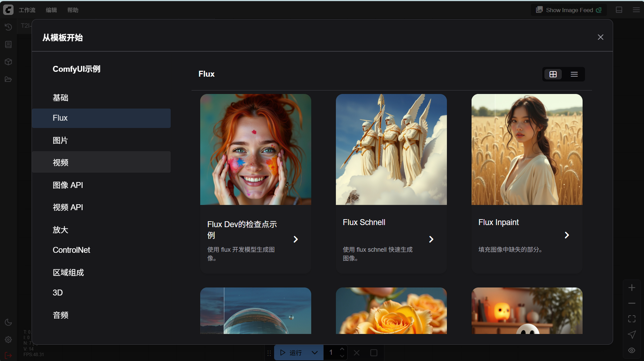Select the 视频 template category
644x361 pixels.
tap(101, 162)
